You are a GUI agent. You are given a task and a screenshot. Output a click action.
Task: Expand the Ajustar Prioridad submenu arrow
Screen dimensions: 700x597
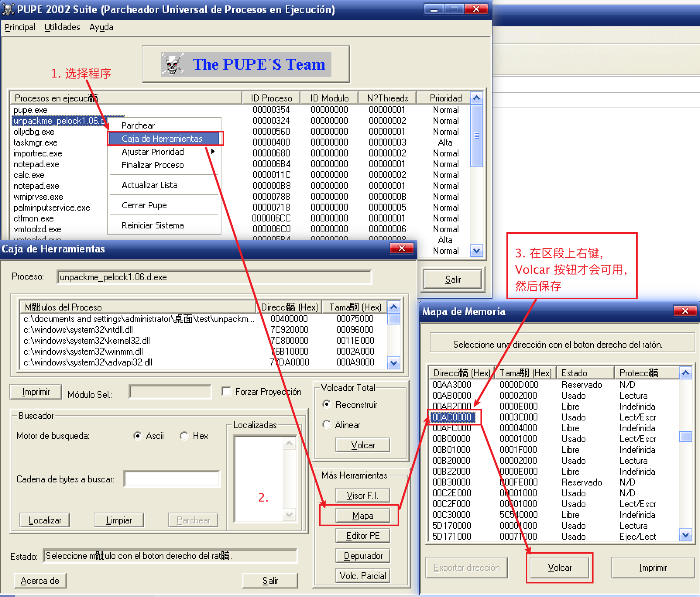[213, 152]
